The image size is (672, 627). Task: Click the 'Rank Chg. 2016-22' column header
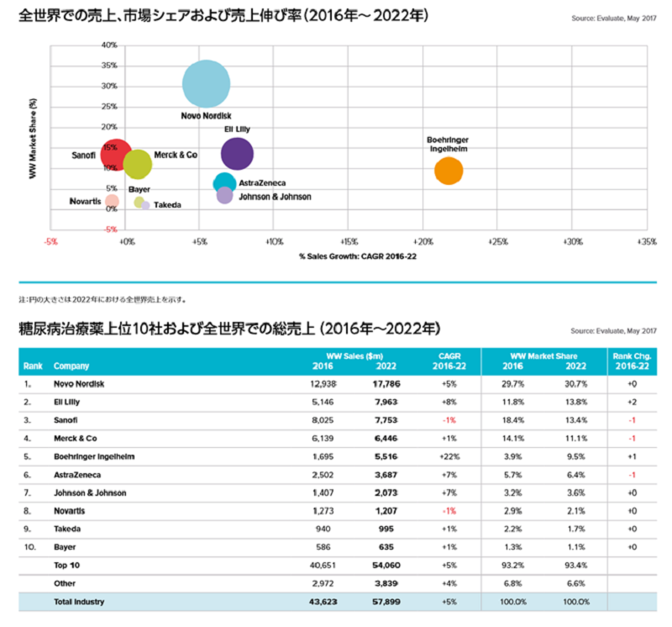click(633, 361)
